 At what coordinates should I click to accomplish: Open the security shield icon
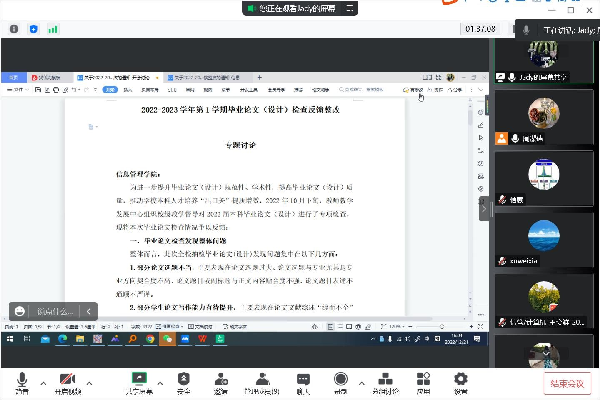click(x=183, y=380)
